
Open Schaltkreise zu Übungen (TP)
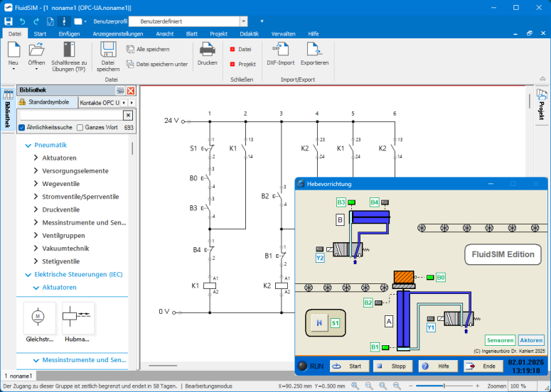[x=69, y=50]
